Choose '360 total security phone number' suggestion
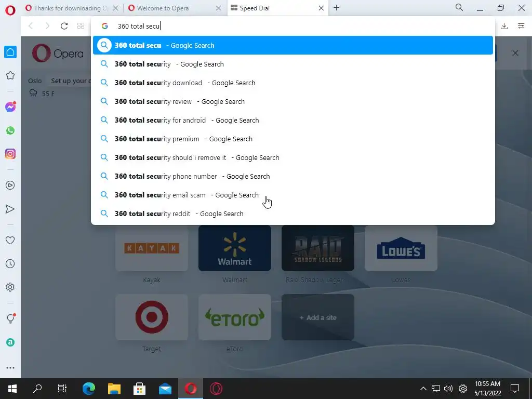Viewport: 532px width, 399px height. pyautogui.click(x=293, y=176)
